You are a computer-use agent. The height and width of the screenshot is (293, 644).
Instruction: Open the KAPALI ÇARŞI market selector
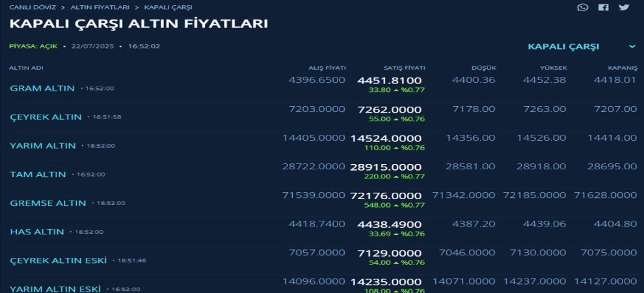coord(563,46)
